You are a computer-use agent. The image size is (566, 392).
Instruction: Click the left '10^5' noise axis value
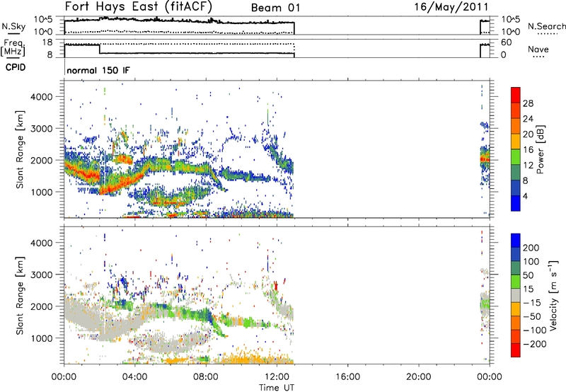click(x=43, y=20)
